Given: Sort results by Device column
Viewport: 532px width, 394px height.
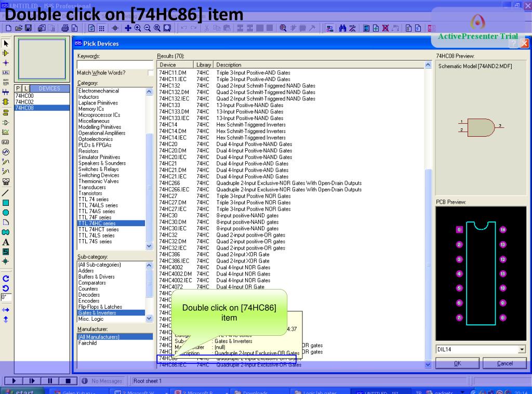Looking at the screenshot, I should [x=175, y=65].
